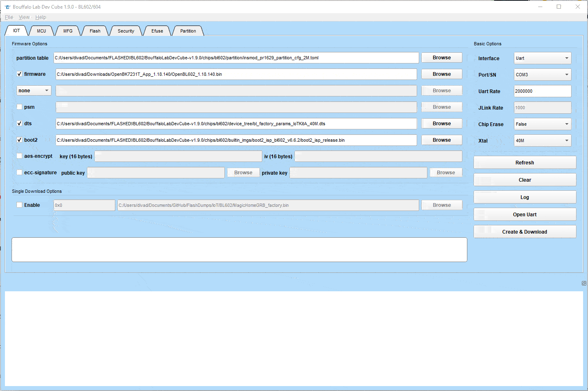Click the iv (16 bytes) field

378,156
